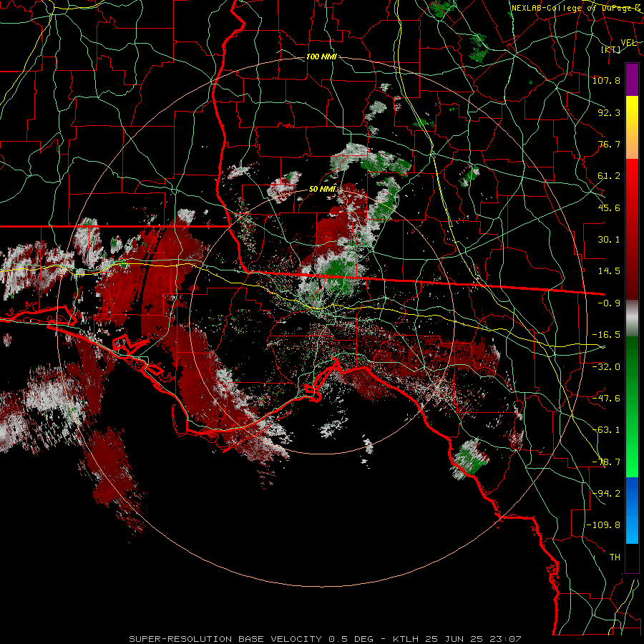
Task: Click the [KT] units label
Action: [611, 49]
